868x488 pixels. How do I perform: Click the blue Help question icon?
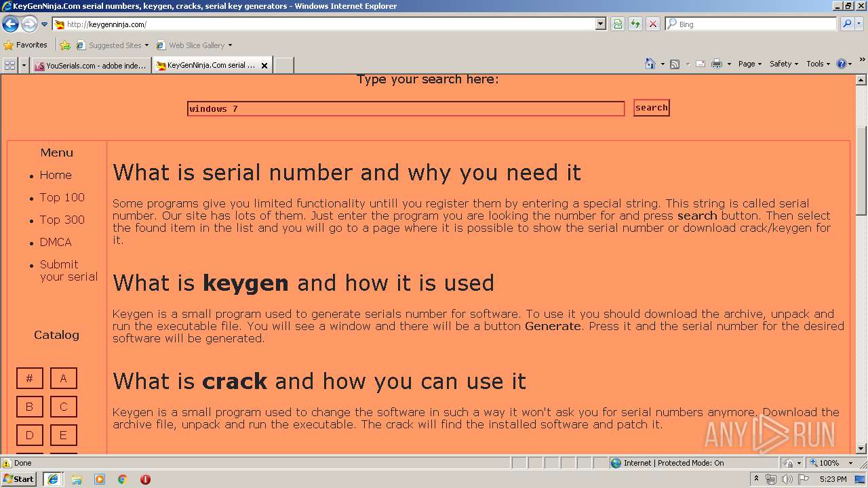pos(842,64)
